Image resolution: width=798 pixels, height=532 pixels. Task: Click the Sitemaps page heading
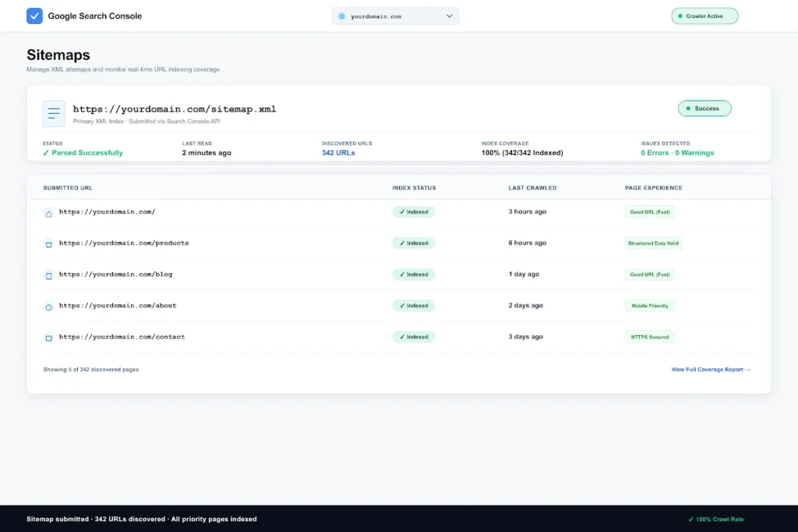[58, 55]
